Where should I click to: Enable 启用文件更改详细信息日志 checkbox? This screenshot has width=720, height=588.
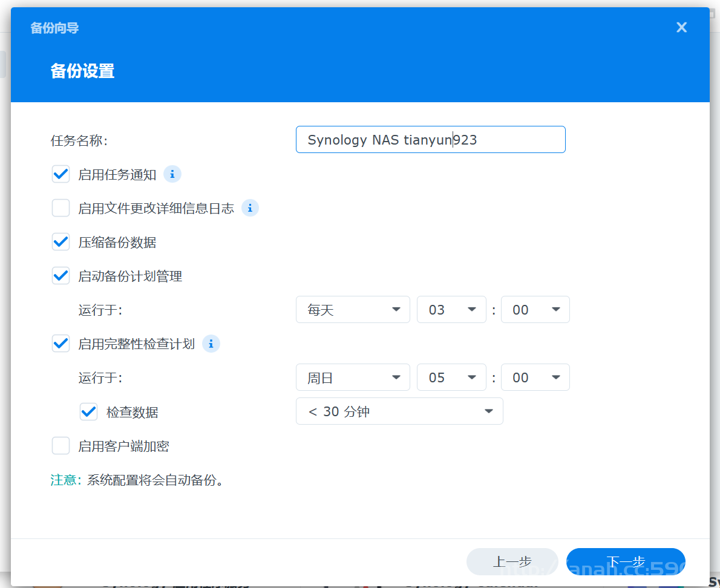[61, 208]
